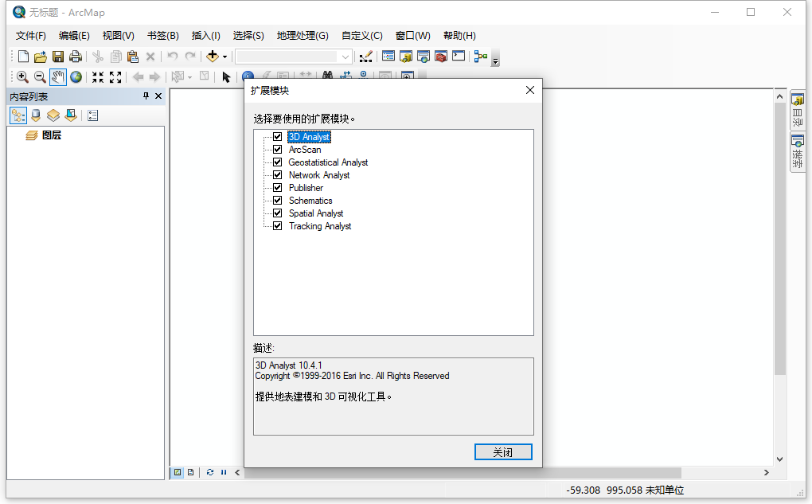Open the 文件(F) menu

point(30,35)
